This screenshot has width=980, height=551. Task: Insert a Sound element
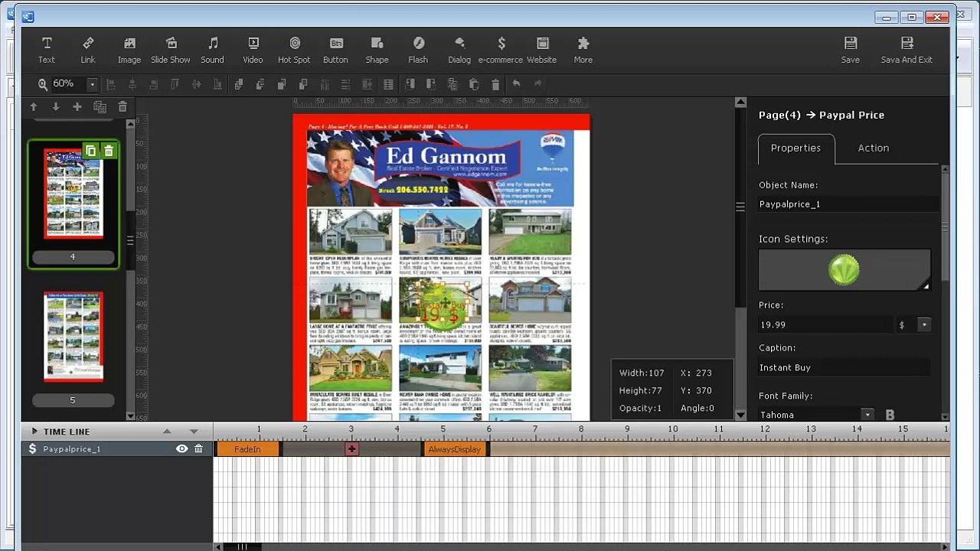pyautogui.click(x=213, y=50)
